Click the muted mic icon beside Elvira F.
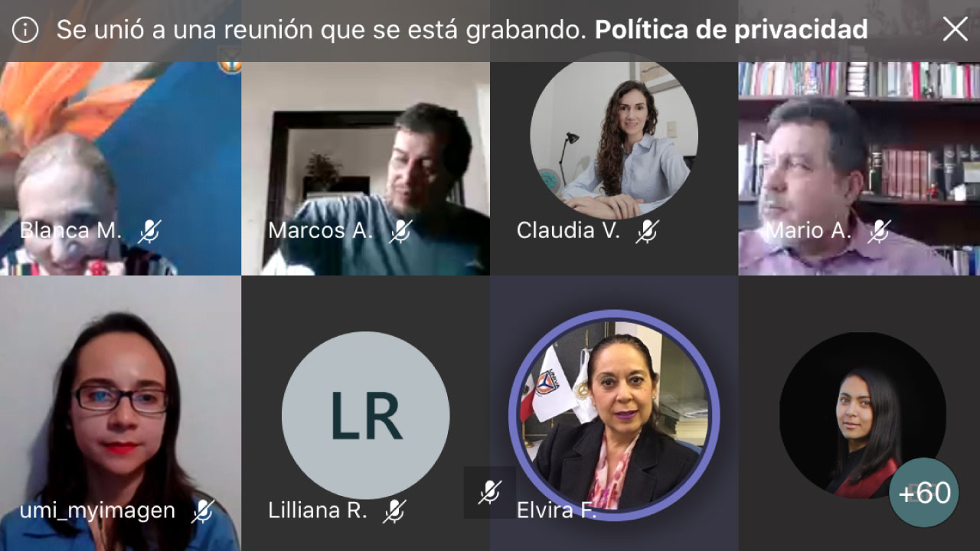This screenshot has width=980, height=551. 489,492
